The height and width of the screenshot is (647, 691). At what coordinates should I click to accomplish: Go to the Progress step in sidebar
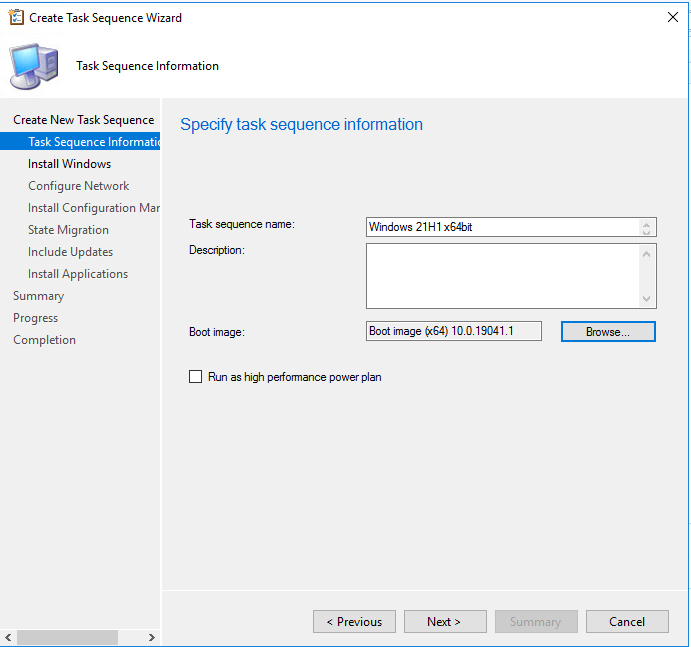(x=36, y=318)
